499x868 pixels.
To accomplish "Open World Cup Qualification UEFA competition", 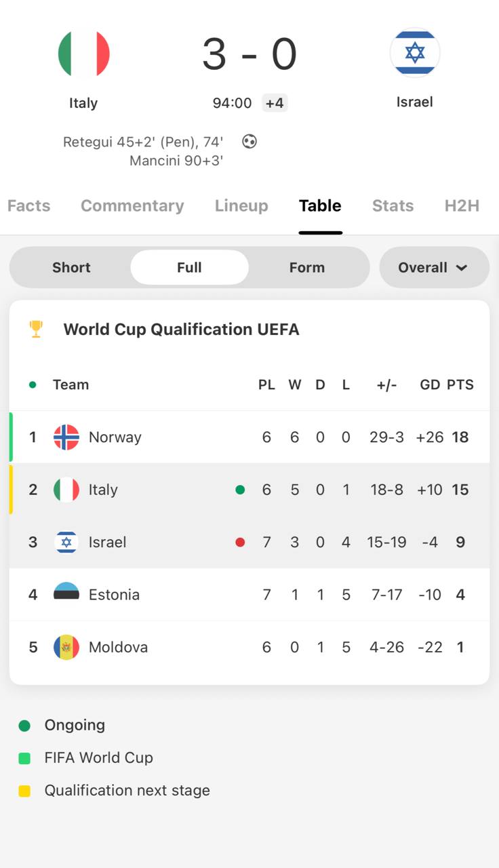I will tap(181, 329).
